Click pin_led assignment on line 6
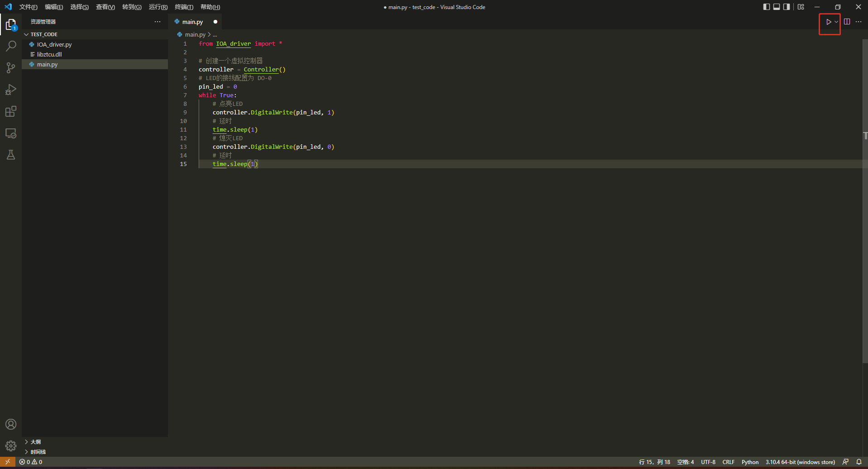Image resolution: width=868 pixels, height=469 pixels. tap(218, 86)
